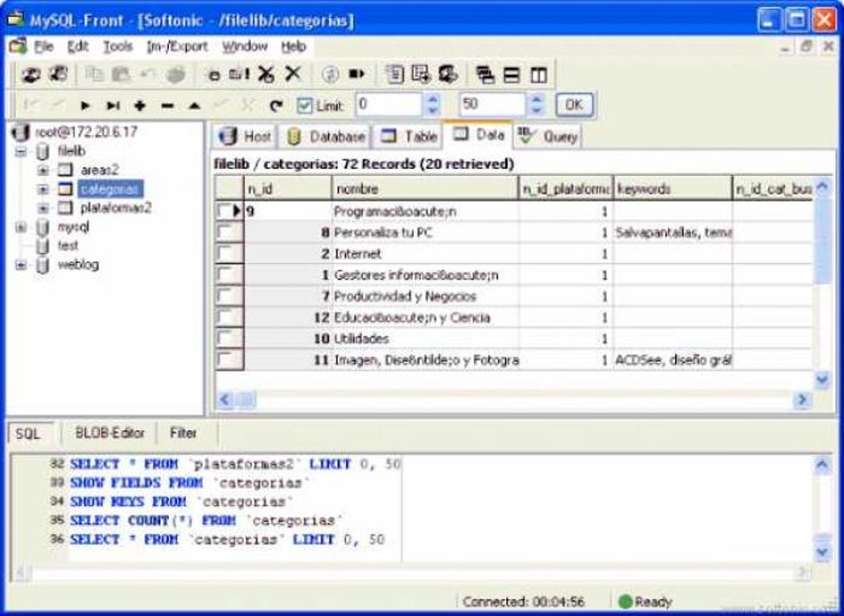The image size is (844, 616).
Task: Click data grid scroll-right arrow
Action: pos(803,399)
